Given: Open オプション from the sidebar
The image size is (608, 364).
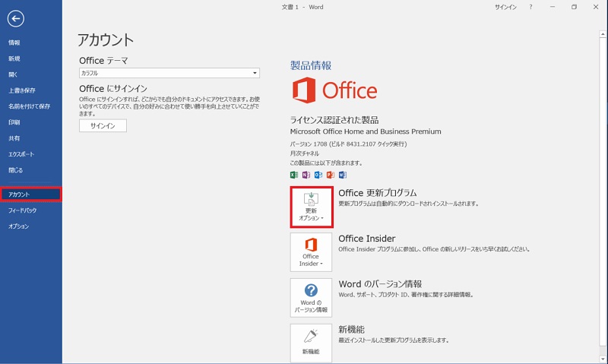Looking at the screenshot, I should [x=18, y=226].
